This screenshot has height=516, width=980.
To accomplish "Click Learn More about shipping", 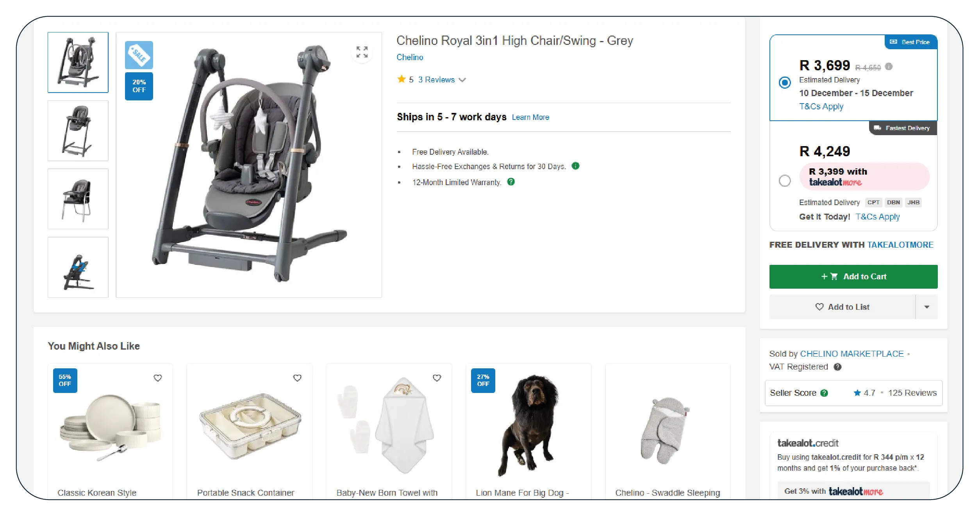I will point(530,117).
